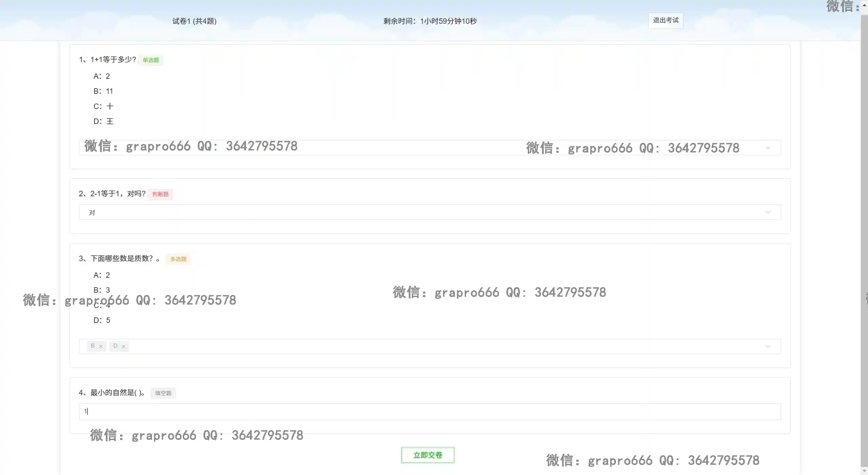
Task: Select option A: 2 in question 1
Action: 101,76
